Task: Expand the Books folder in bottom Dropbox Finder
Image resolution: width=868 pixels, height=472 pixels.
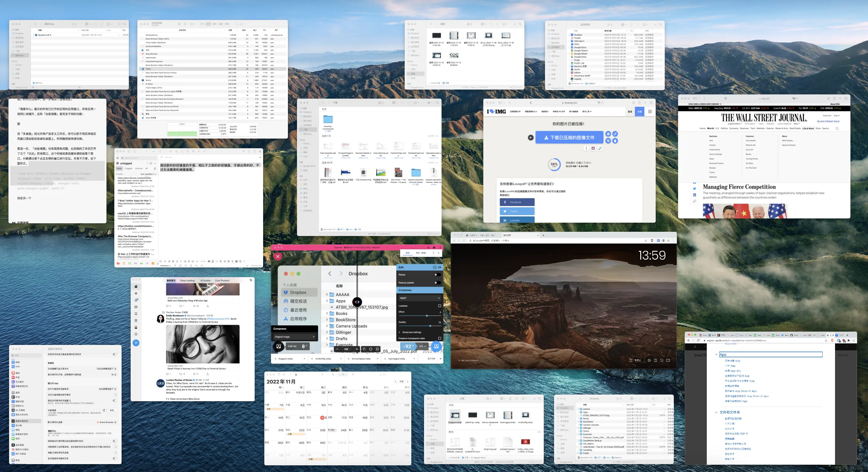Action: click(579, 419)
